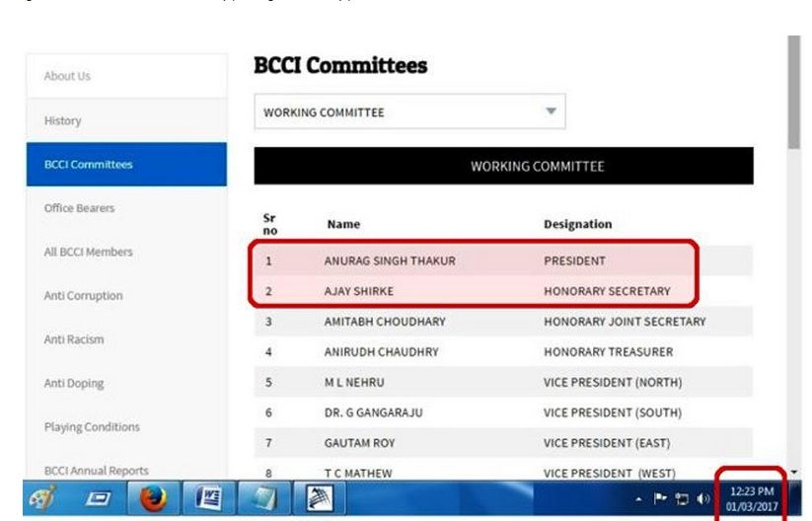Expand the Working Committee dropdown
This screenshot has width=812, height=521.
(x=409, y=112)
